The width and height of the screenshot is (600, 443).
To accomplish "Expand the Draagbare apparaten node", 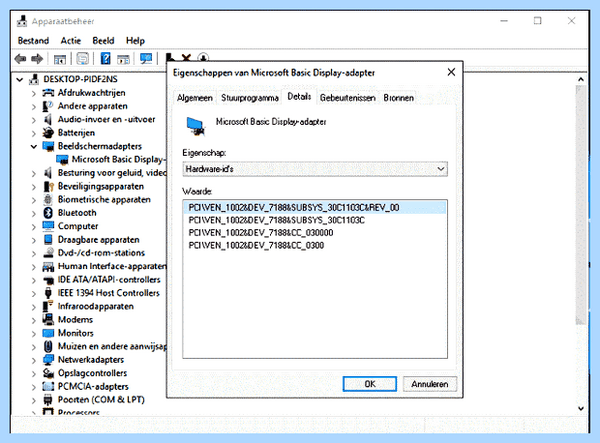I will click(x=34, y=240).
